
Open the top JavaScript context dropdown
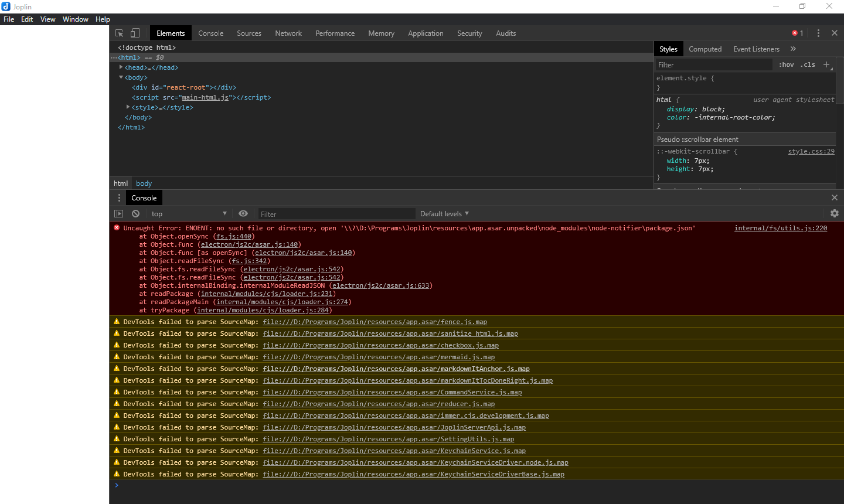[x=189, y=214]
